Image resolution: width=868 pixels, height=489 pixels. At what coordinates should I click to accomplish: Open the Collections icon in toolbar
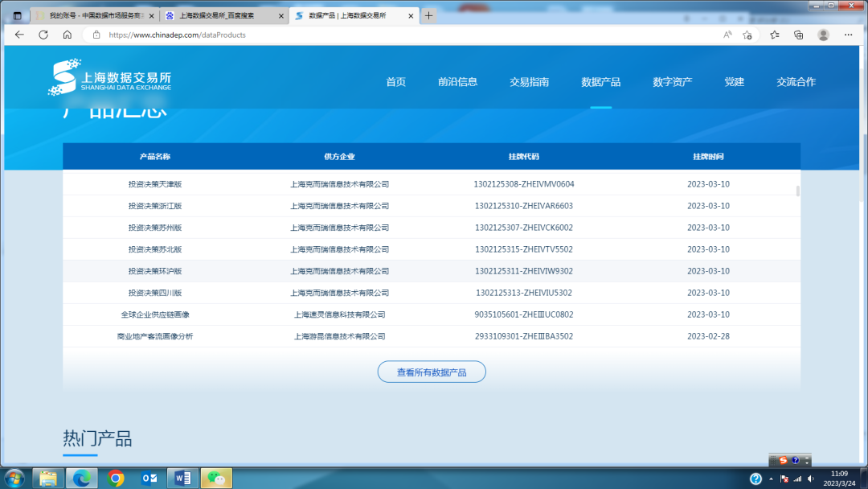798,35
